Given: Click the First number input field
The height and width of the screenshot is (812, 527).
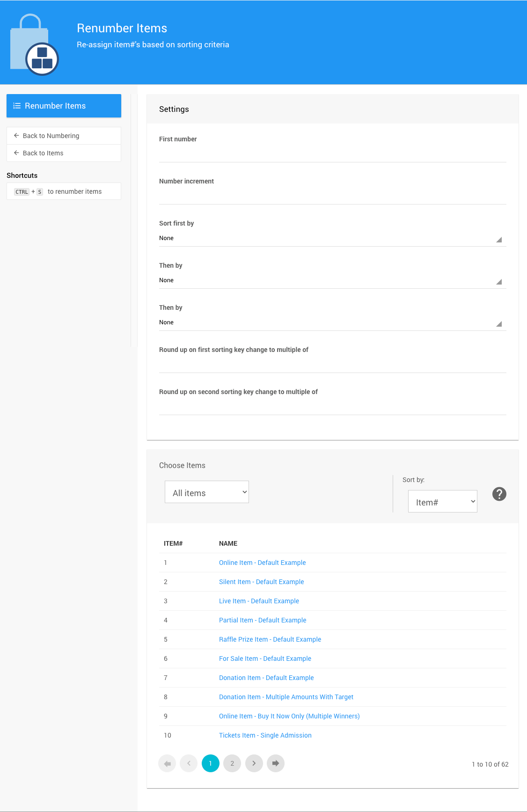Looking at the screenshot, I should coord(332,154).
